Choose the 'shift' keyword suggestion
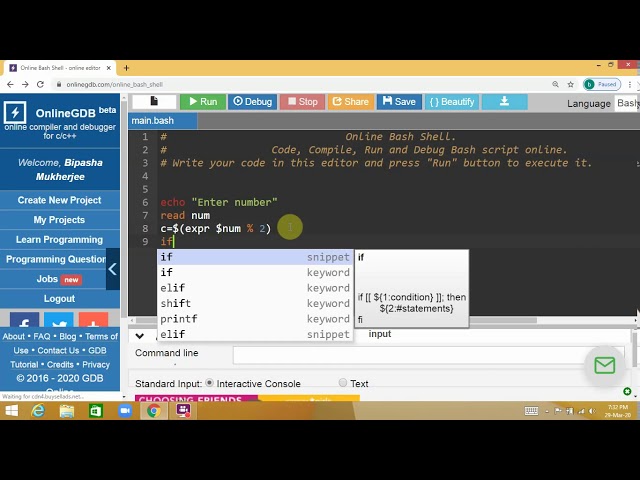 click(x=255, y=303)
